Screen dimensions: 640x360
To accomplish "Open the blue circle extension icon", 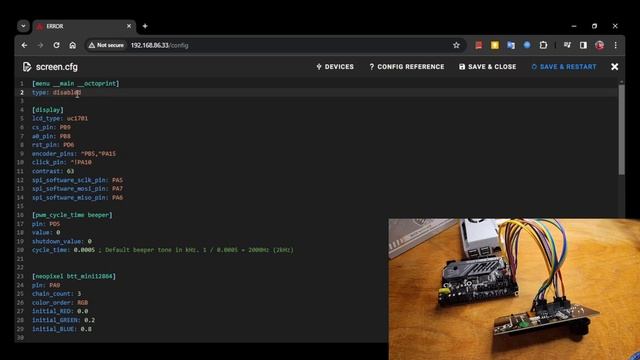I will click(x=527, y=45).
